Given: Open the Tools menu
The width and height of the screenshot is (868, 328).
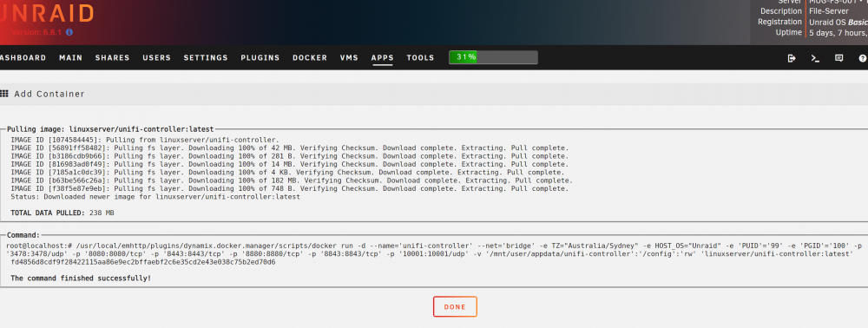Looking at the screenshot, I should pyautogui.click(x=421, y=57).
